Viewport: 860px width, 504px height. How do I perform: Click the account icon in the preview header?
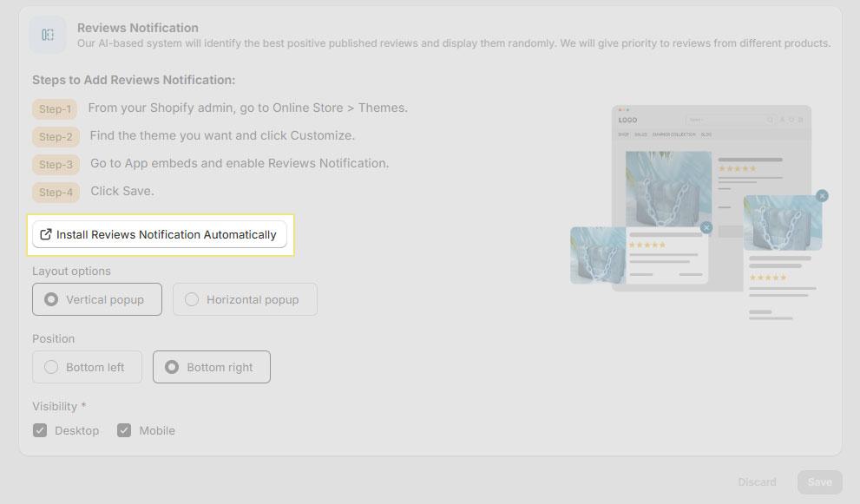coord(782,119)
